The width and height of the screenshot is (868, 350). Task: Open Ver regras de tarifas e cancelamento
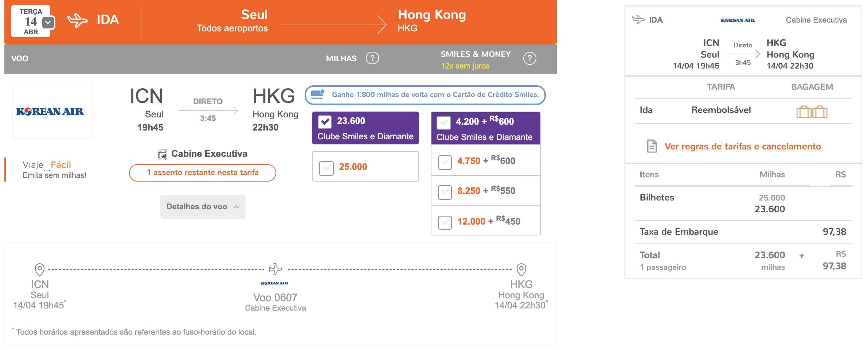[x=743, y=147]
